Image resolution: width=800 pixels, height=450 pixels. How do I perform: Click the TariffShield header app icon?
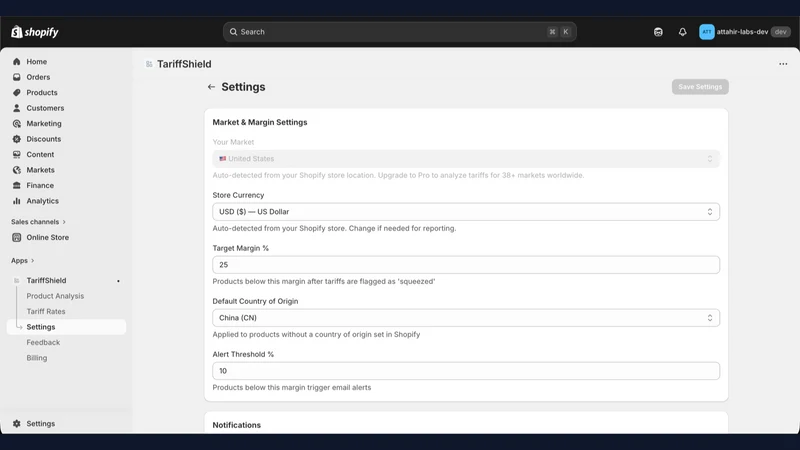pyautogui.click(x=149, y=64)
